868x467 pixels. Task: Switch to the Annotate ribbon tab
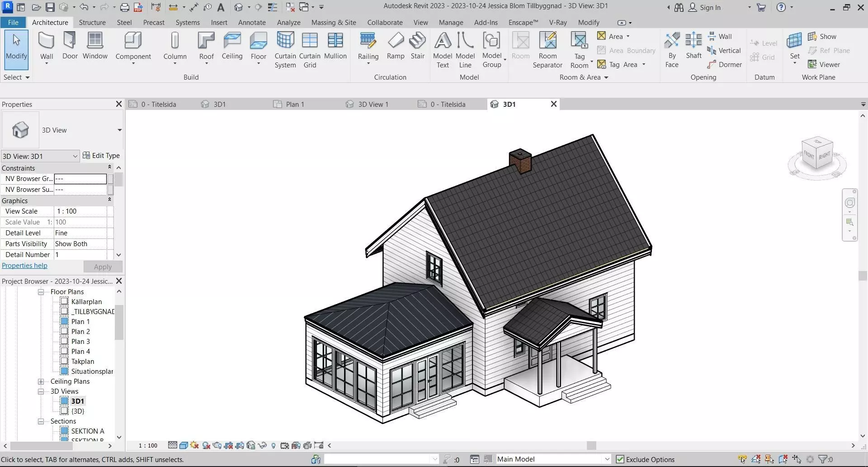coord(252,22)
